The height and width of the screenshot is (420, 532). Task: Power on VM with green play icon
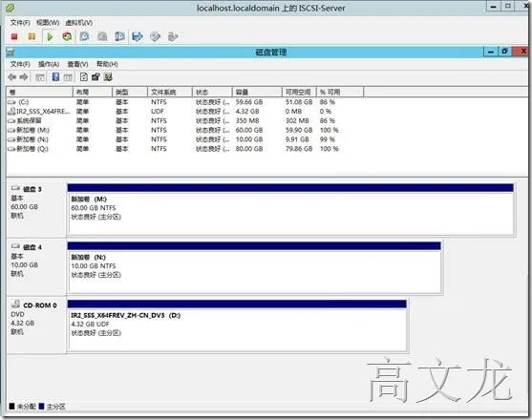tap(50, 36)
